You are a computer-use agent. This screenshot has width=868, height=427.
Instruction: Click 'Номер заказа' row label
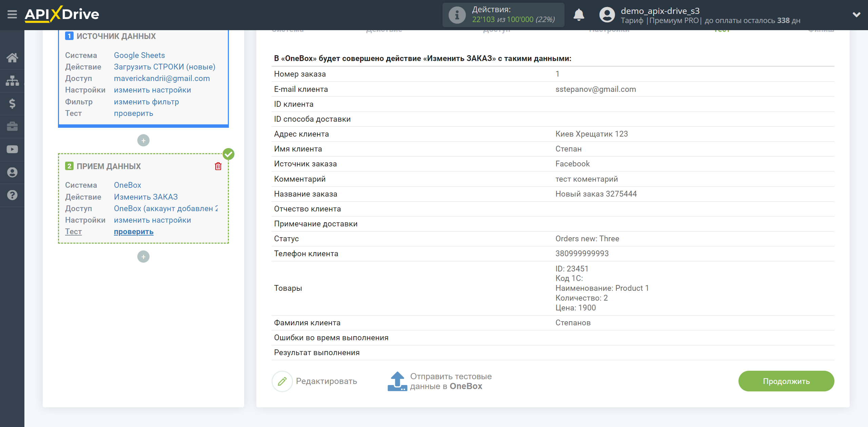pos(300,74)
